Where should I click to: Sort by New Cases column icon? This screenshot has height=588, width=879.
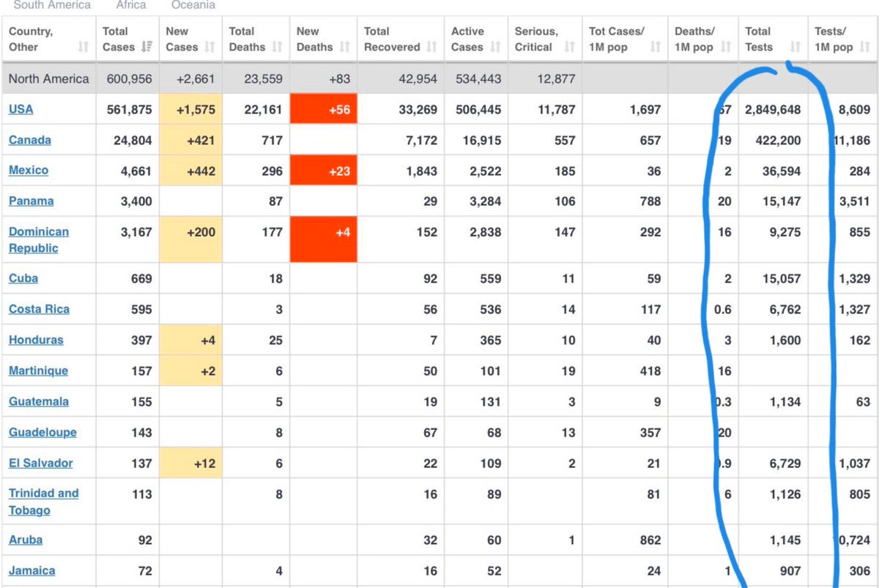coord(210,47)
